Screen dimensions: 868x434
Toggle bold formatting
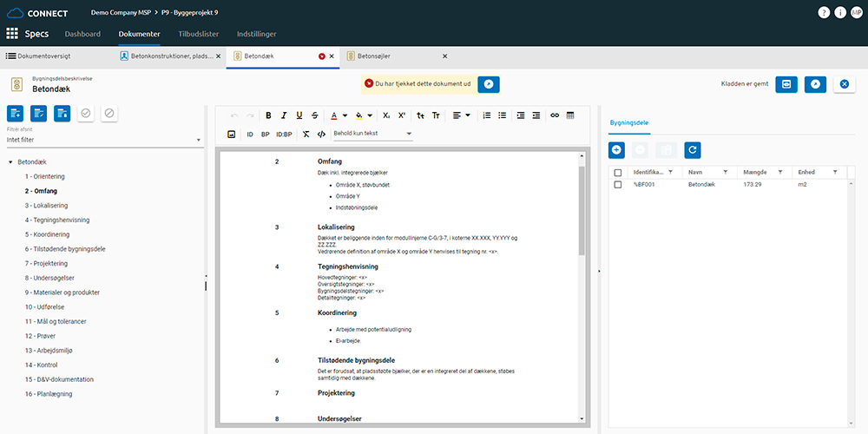(268, 115)
